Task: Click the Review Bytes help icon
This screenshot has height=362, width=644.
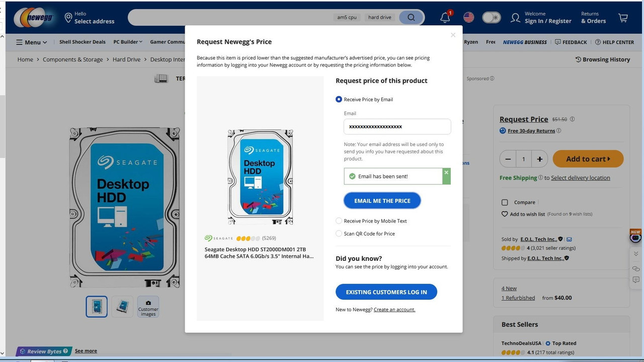Action: pos(65,351)
